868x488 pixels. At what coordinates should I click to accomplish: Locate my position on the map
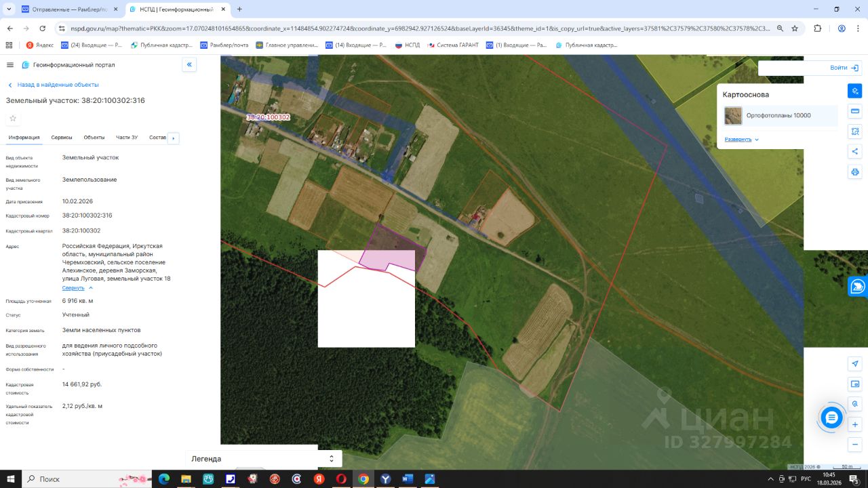pos(855,364)
